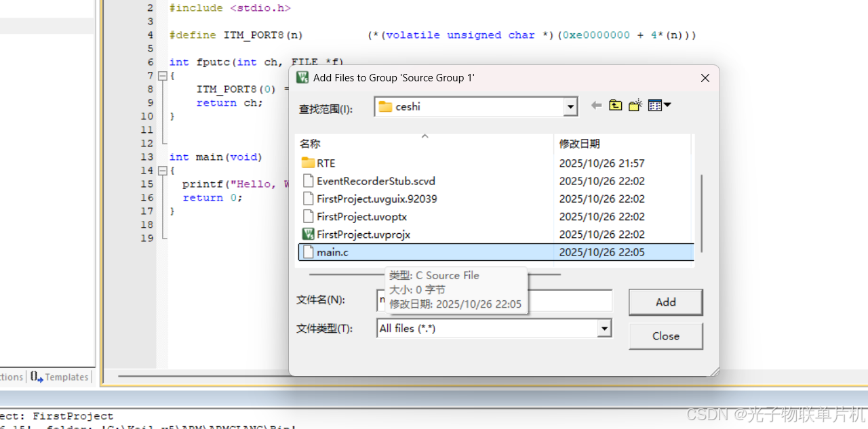Screen dimensions: 868x429
Task: Collapse the fputc function fold marker
Action: point(162,76)
